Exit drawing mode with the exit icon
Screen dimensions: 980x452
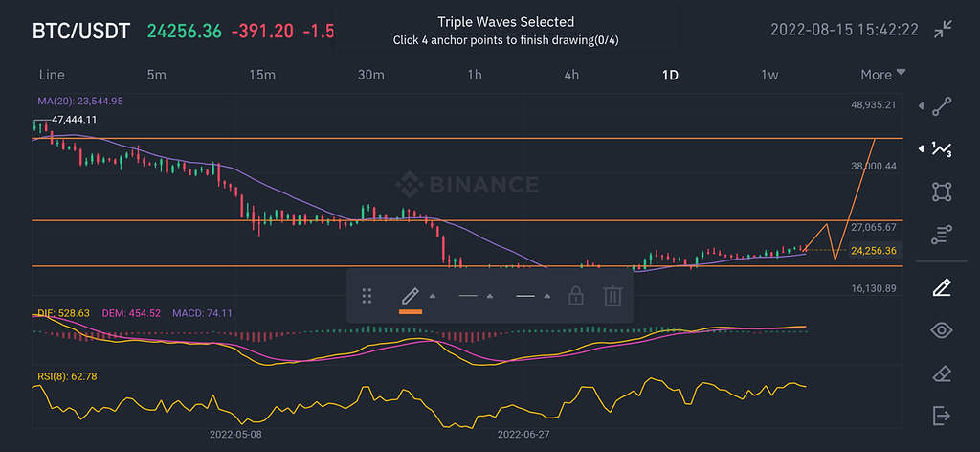click(943, 416)
